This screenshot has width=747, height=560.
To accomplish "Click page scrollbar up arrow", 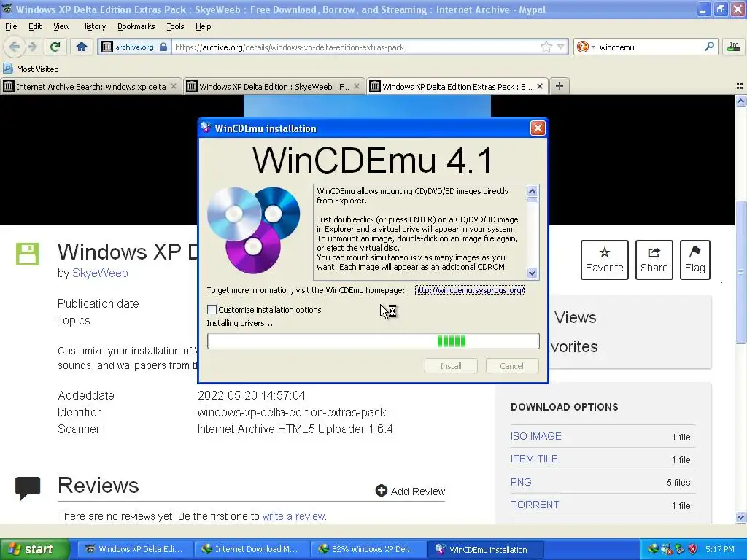I will (x=740, y=101).
